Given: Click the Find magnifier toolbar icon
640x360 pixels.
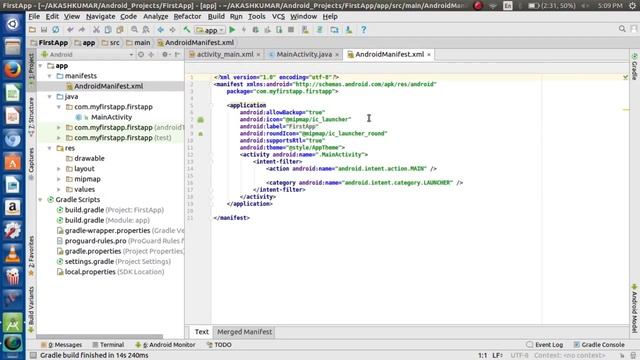Looking at the screenshot, I should (134, 29).
